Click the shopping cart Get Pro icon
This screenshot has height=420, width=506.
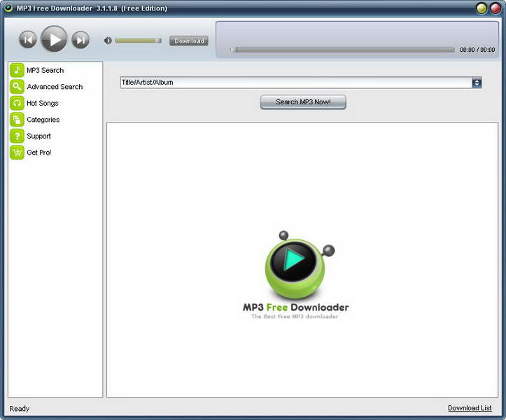pos(17,153)
